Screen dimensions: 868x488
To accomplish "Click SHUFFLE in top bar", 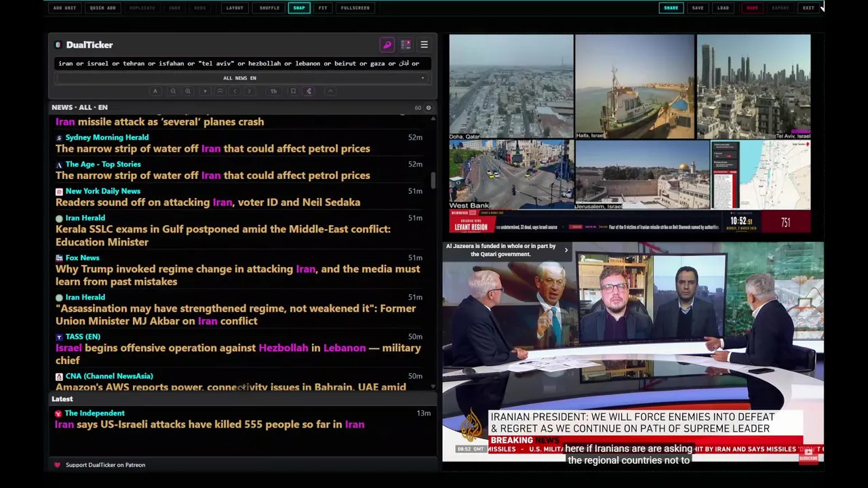I will pyautogui.click(x=269, y=8).
